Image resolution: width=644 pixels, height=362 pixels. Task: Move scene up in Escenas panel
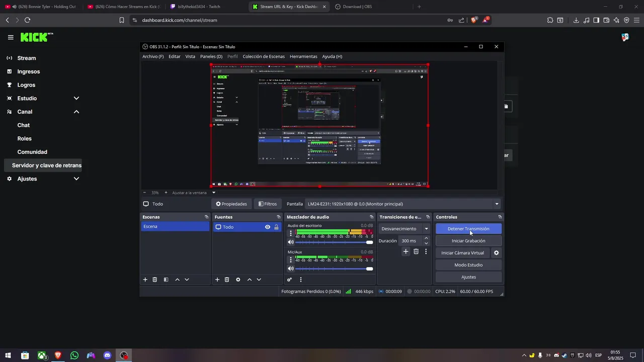tap(177, 280)
